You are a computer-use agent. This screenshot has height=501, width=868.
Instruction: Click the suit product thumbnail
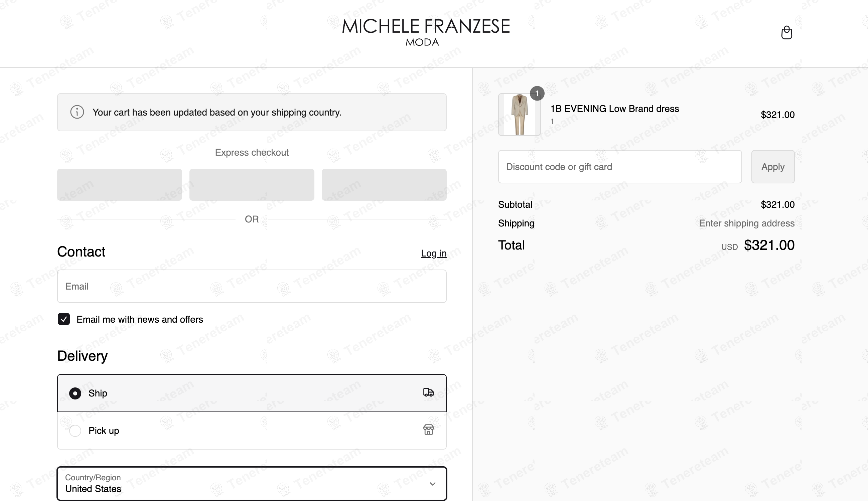pyautogui.click(x=519, y=115)
